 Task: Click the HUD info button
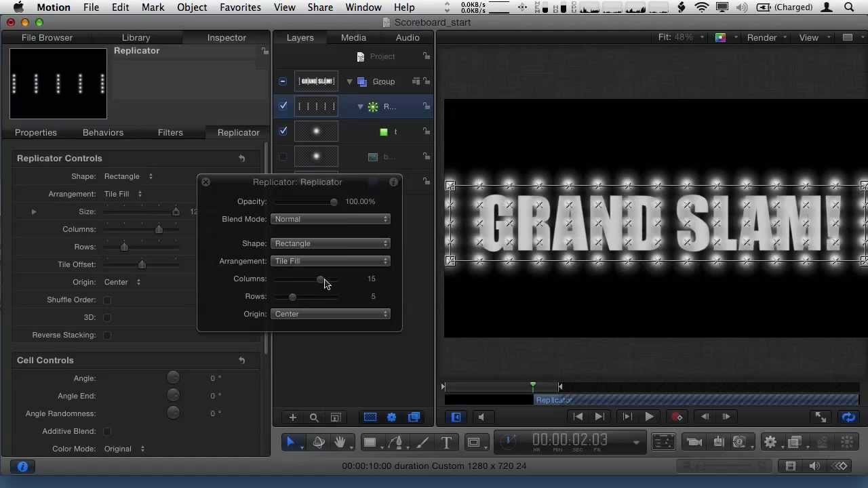coord(393,182)
